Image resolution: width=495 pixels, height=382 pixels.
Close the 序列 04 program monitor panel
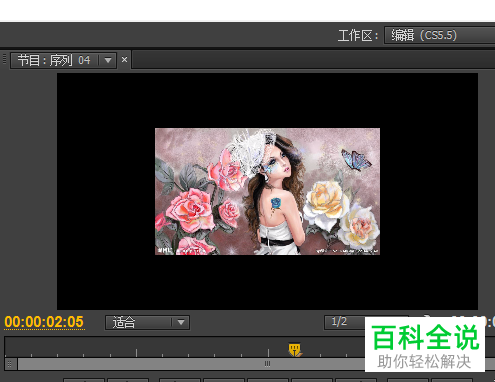click(x=124, y=60)
